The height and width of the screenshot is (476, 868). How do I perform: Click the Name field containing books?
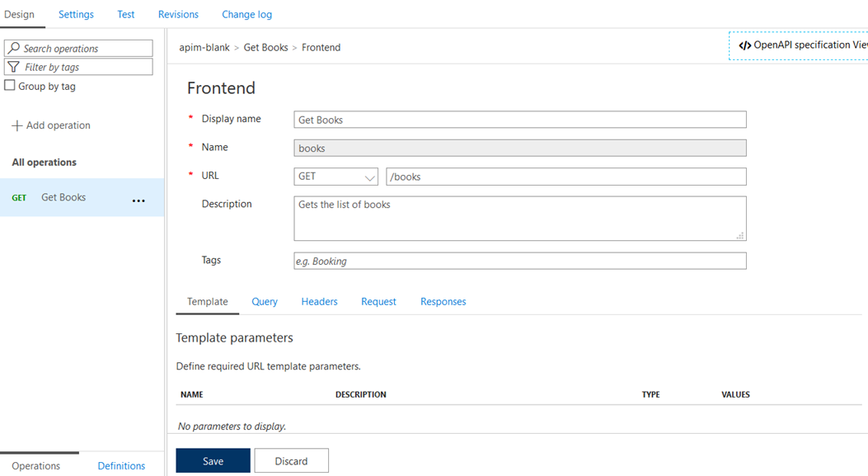(x=520, y=148)
